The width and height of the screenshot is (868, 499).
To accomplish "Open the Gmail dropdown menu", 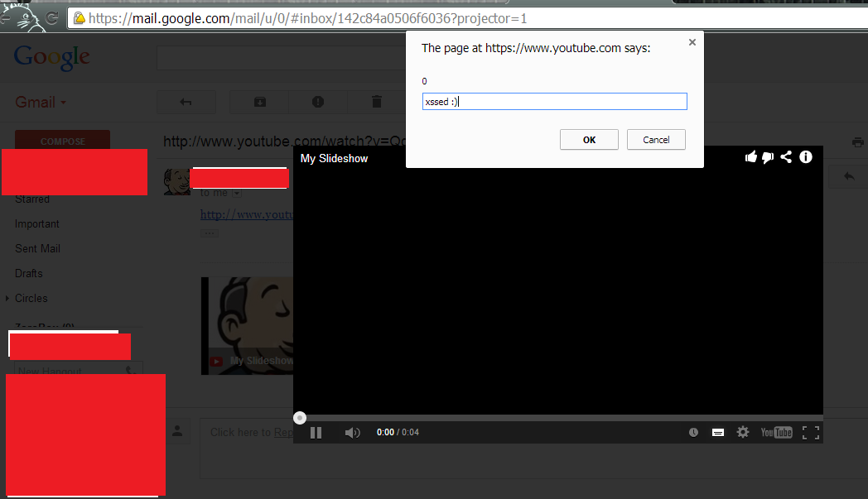I will (x=41, y=103).
